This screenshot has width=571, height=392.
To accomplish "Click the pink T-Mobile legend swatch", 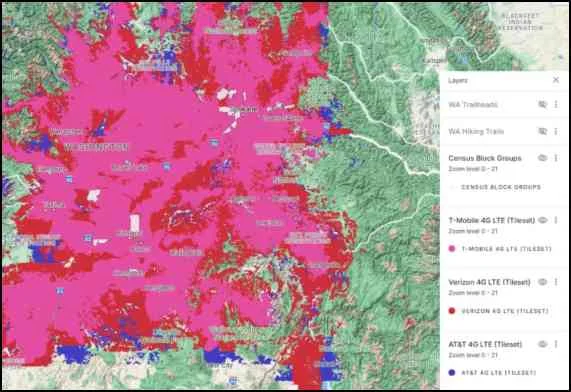I will 452,249.
